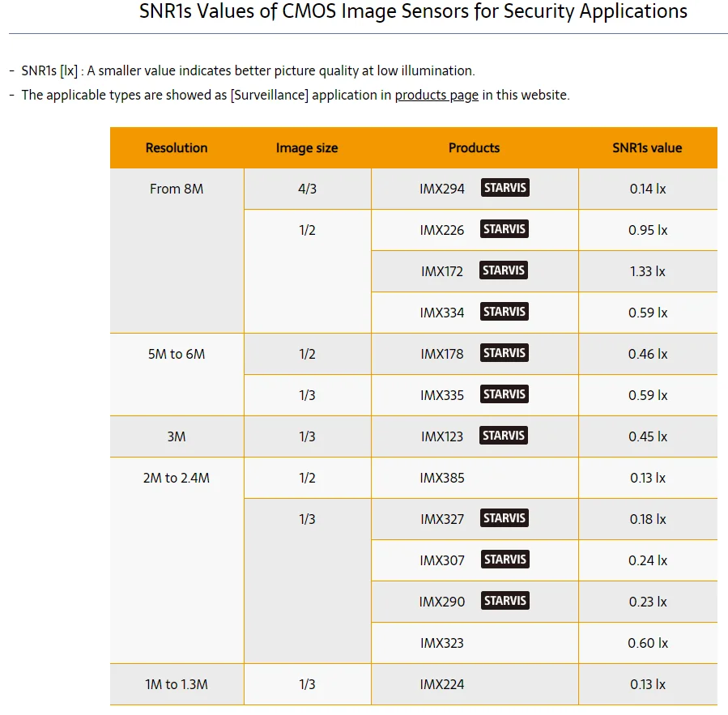This screenshot has height=715, width=728.
Task: Click the 1.33 lx value cell
Action: click(x=647, y=271)
